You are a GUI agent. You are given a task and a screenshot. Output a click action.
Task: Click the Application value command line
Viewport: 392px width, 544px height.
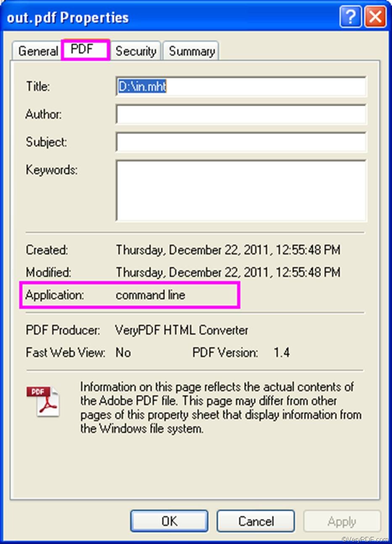(x=150, y=295)
